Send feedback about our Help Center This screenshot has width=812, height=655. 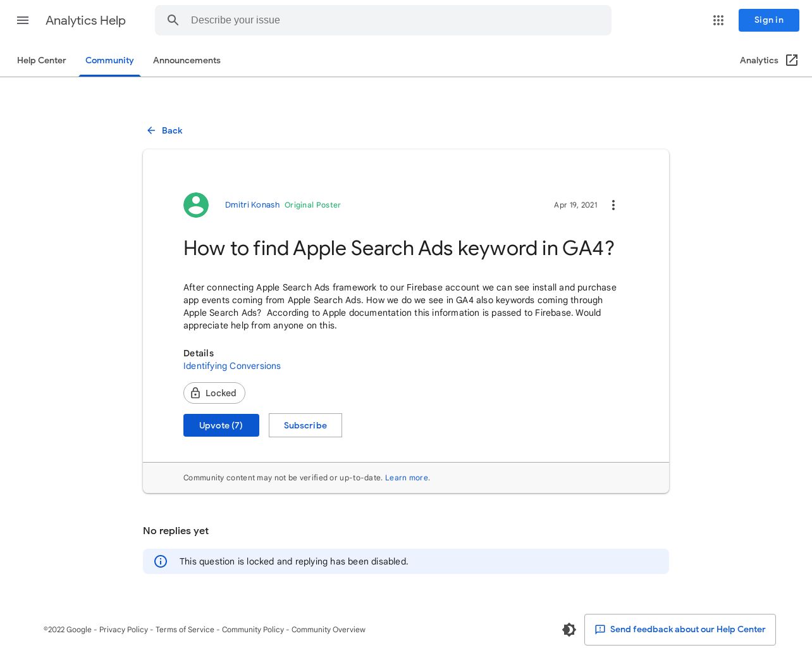pyautogui.click(x=680, y=630)
